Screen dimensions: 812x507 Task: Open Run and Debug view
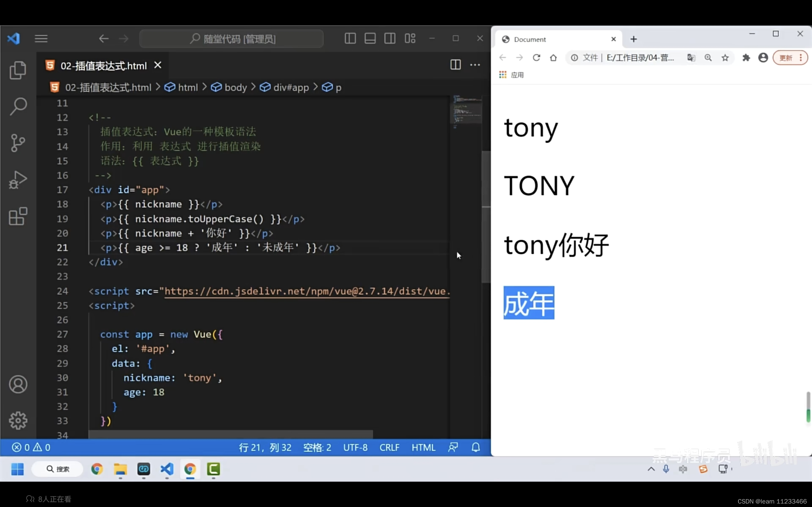click(x=18, y=180)
